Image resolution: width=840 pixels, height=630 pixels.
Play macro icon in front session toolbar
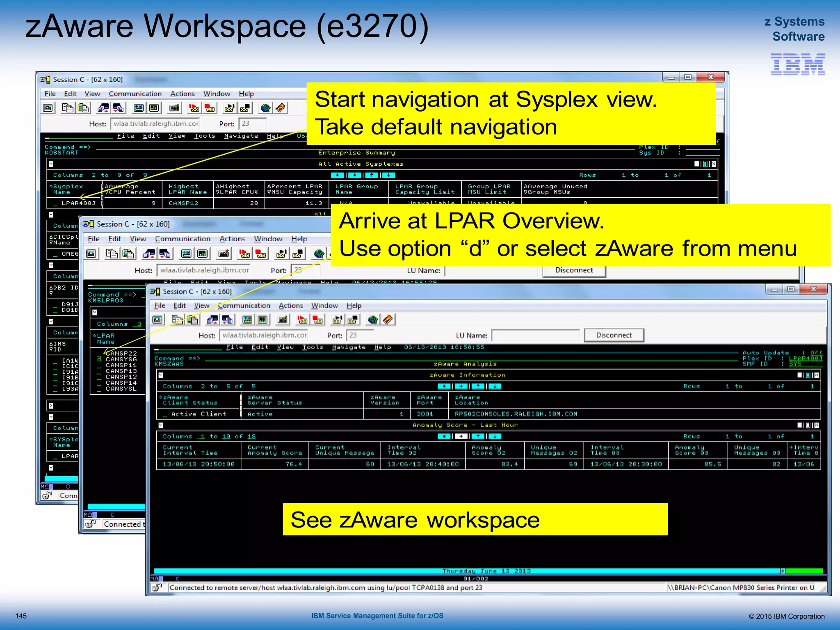tap(337, 320)
